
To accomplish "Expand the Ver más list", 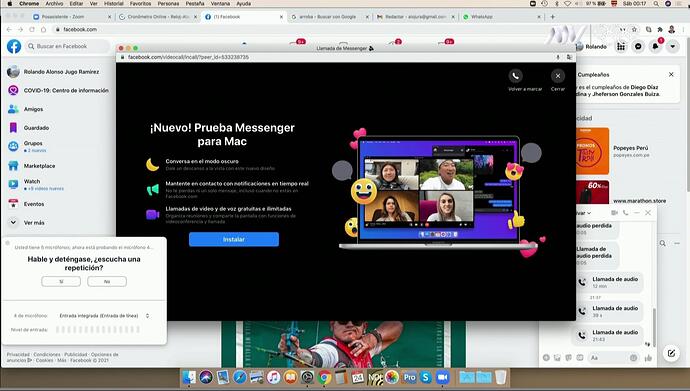I will (x=26, y=223).
